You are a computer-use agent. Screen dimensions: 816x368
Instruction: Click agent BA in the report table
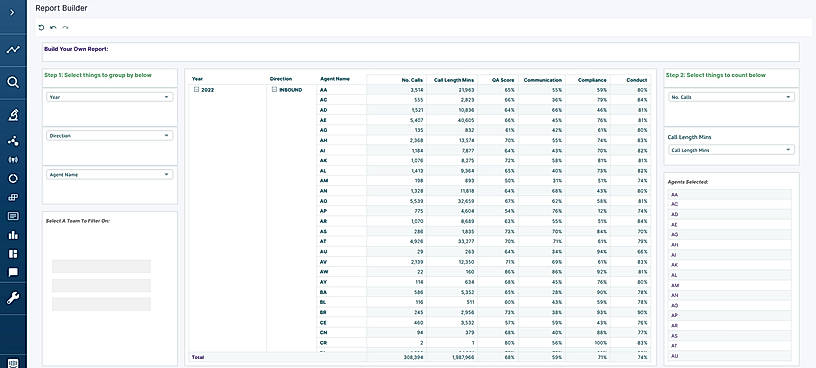pyautogui.click(x=323, y=292)
